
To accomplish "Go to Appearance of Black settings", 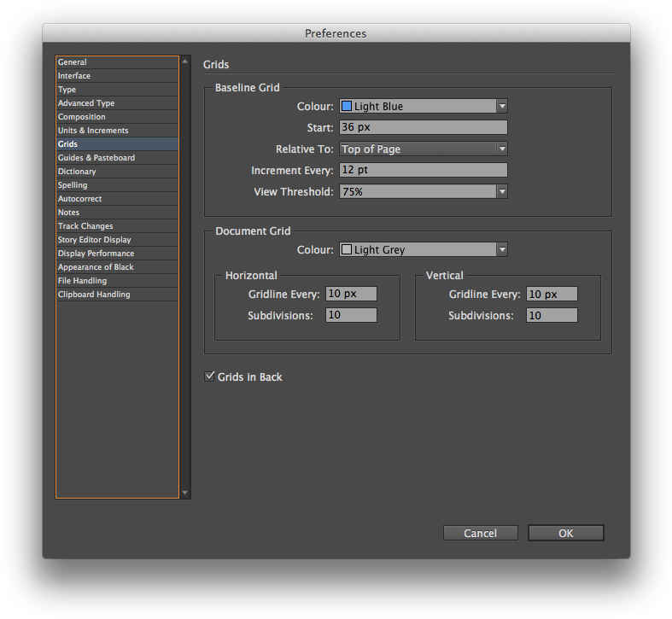I will 117,267.
